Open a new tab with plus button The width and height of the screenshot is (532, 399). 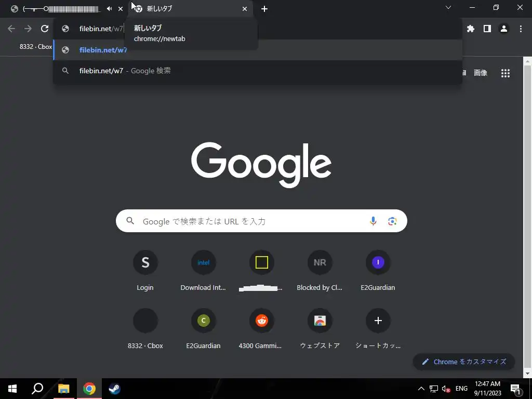pos(264,9)
